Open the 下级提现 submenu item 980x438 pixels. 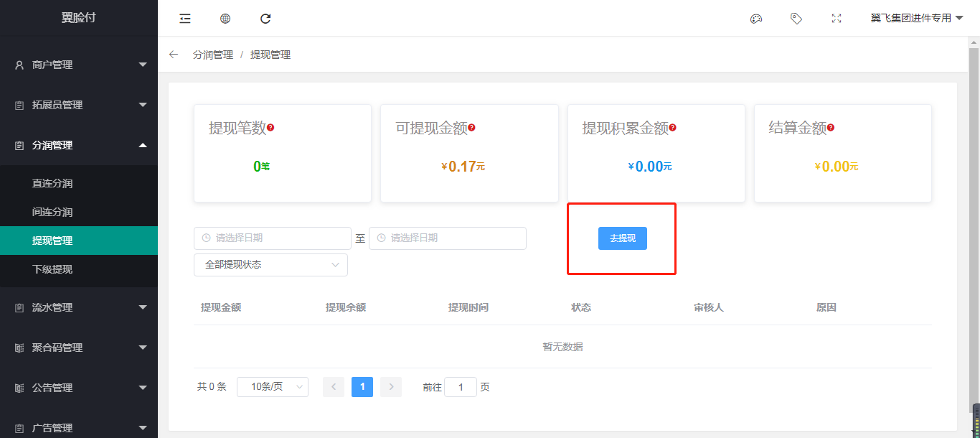[x=79, y=269]
